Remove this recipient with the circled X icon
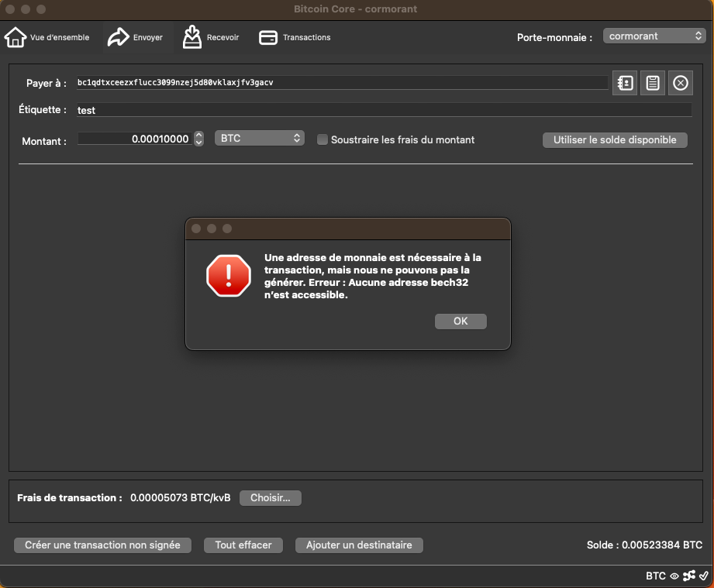 tap(681, 83)
